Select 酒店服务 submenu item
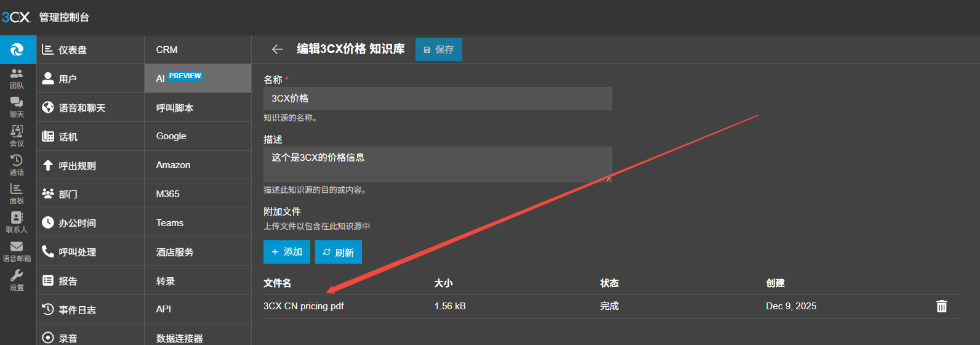 (198, 252)
